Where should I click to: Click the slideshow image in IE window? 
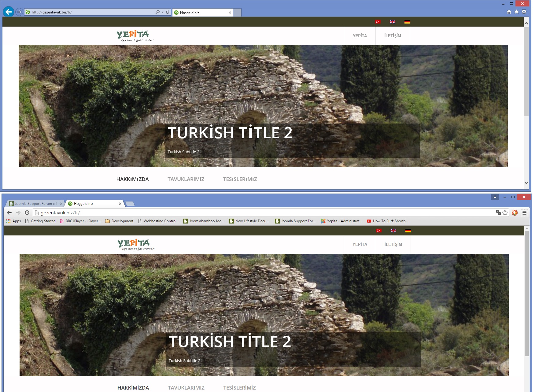point(263,106)
